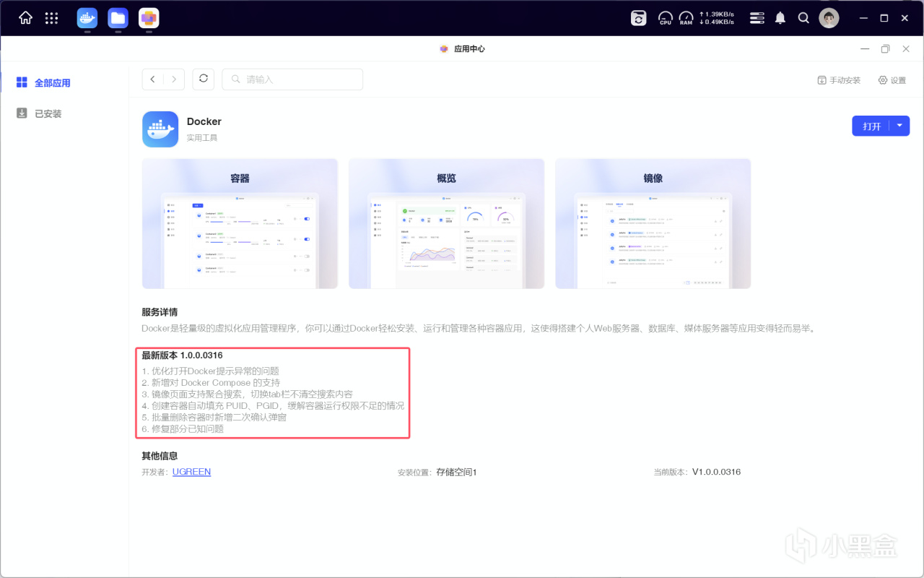Select the App Center icon in top bar

click(x=149, y=18)
